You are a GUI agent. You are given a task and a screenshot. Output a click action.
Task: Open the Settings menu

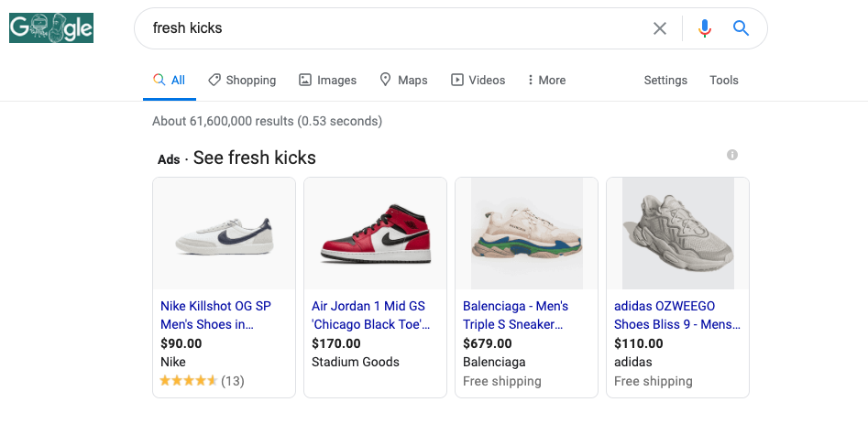[665, 81]
